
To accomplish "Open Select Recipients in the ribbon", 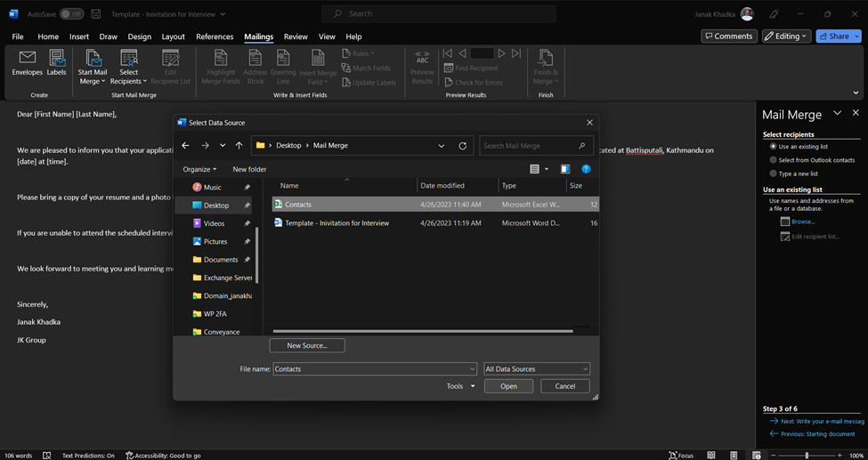I will [x=128, y=67].
